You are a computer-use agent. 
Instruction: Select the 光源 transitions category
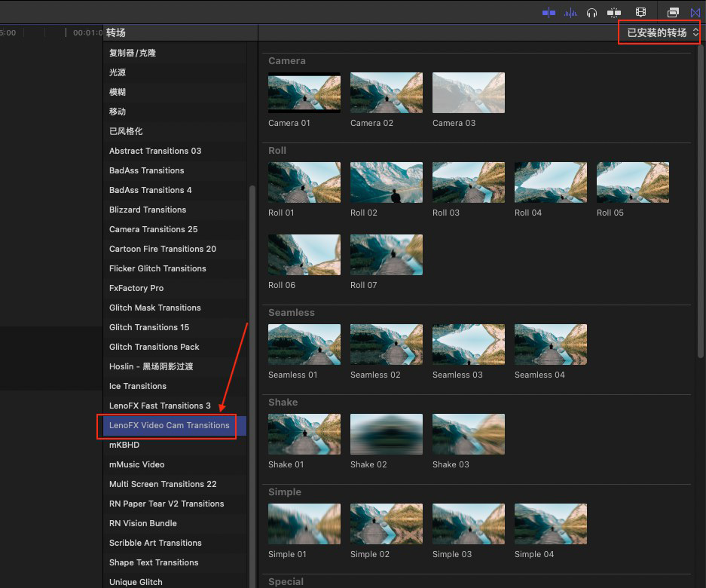pos(175,72)
